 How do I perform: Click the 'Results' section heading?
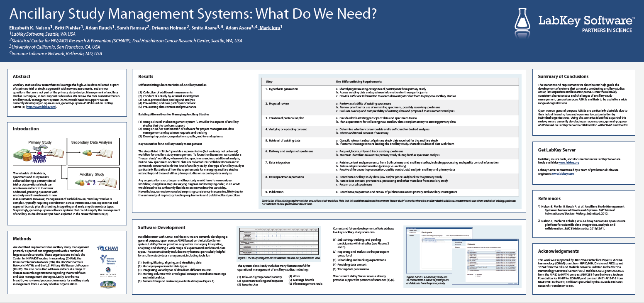click(146, 76)
